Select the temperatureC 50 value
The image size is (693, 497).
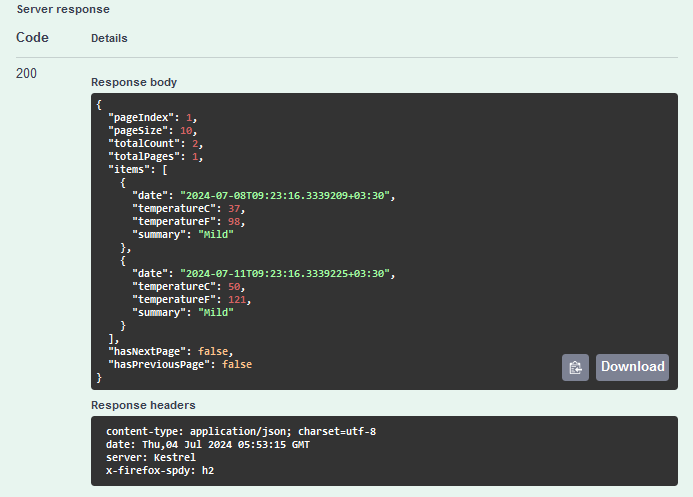tap(234, 287)
